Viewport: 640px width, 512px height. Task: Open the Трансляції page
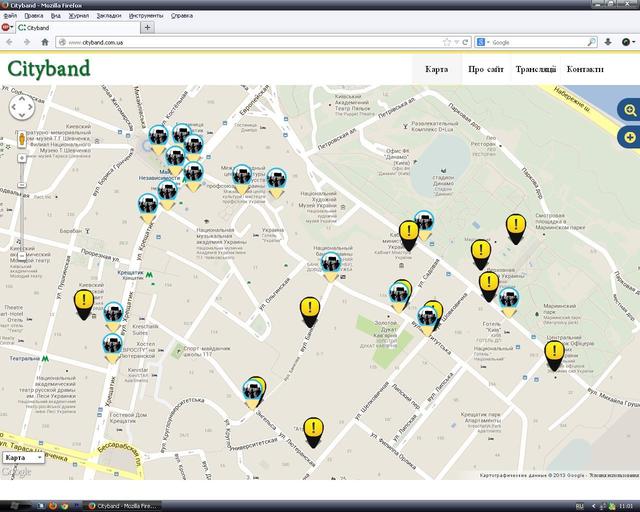(536, 69)
